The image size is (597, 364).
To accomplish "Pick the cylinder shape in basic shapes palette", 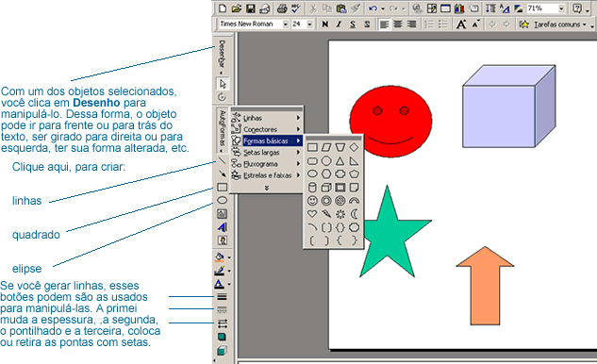I will pos(312,188).
